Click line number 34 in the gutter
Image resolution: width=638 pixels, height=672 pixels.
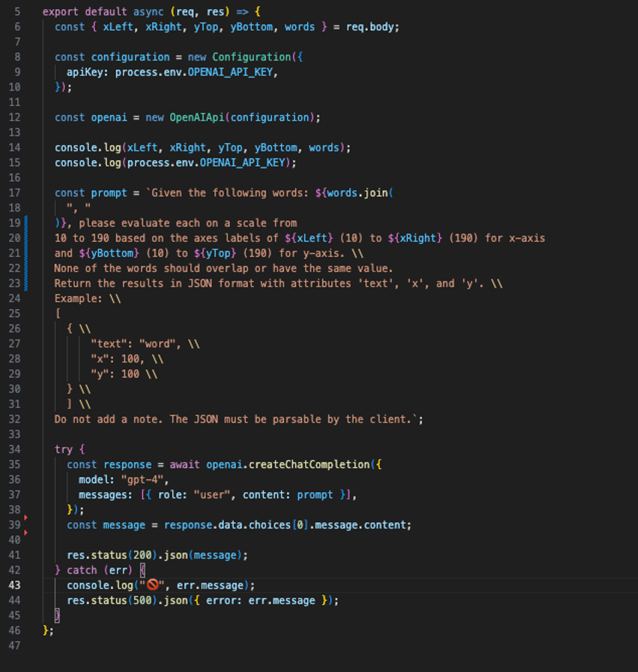pos(14,449)
